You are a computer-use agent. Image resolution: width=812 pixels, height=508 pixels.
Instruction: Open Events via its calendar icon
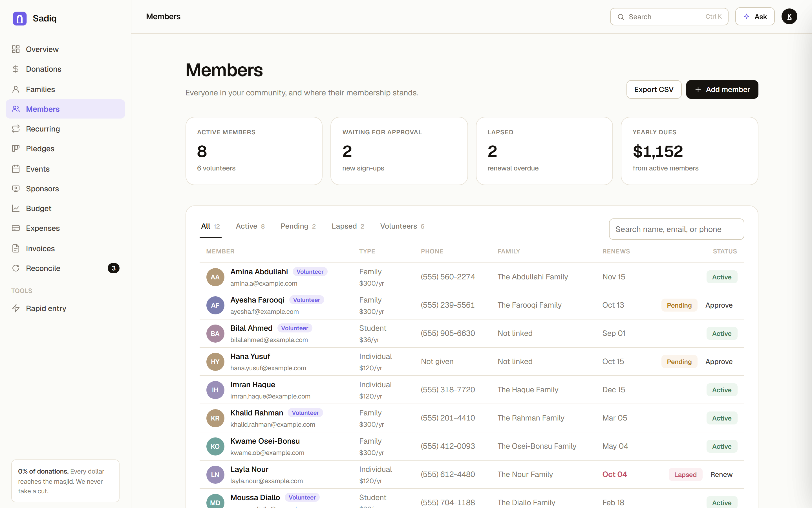coord(16,169)
